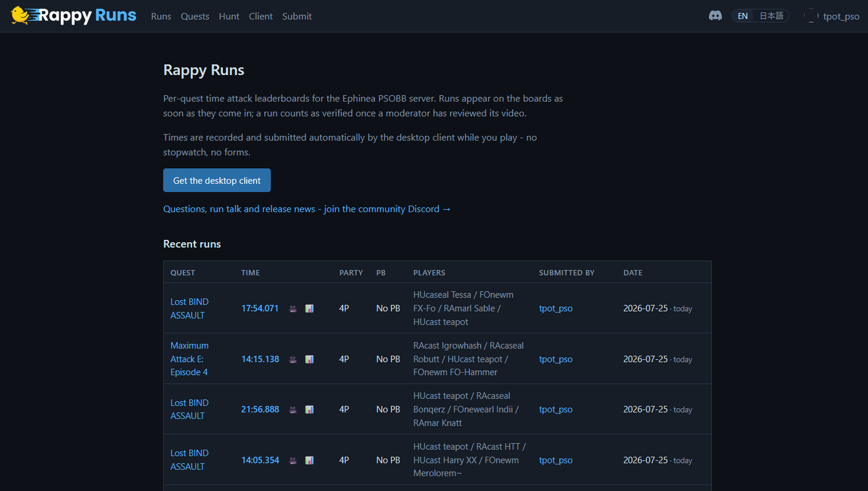Open Lost BIND ASSAULT quest in 14:05.354 row

[x=190, y=460]
